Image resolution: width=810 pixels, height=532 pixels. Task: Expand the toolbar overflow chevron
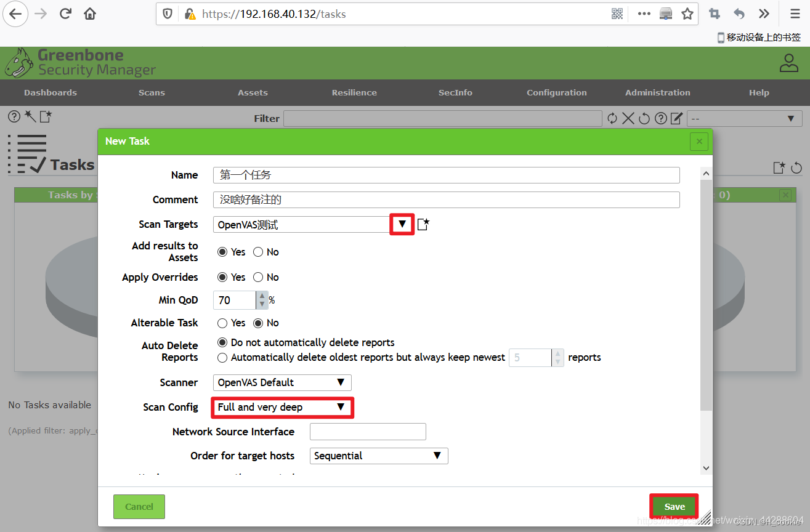[764, 14]
